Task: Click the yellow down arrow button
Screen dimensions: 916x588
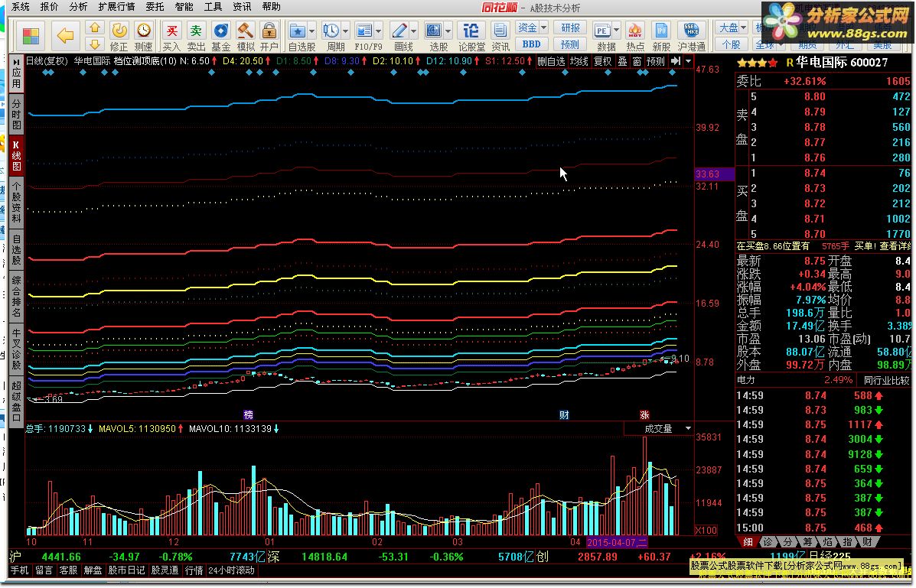Action: (95, 44)
